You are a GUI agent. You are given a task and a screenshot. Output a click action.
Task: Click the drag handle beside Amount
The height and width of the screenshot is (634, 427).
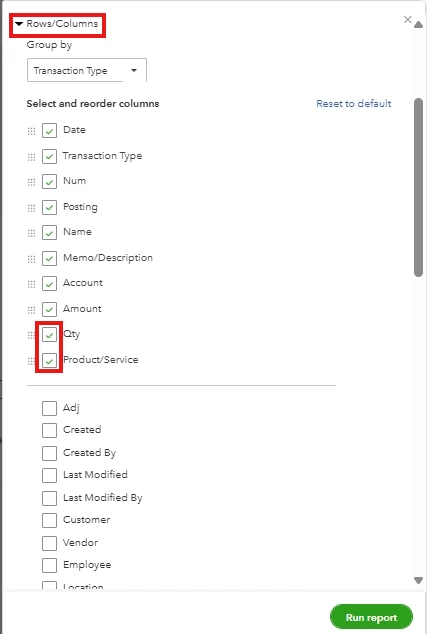pos(32,310)
